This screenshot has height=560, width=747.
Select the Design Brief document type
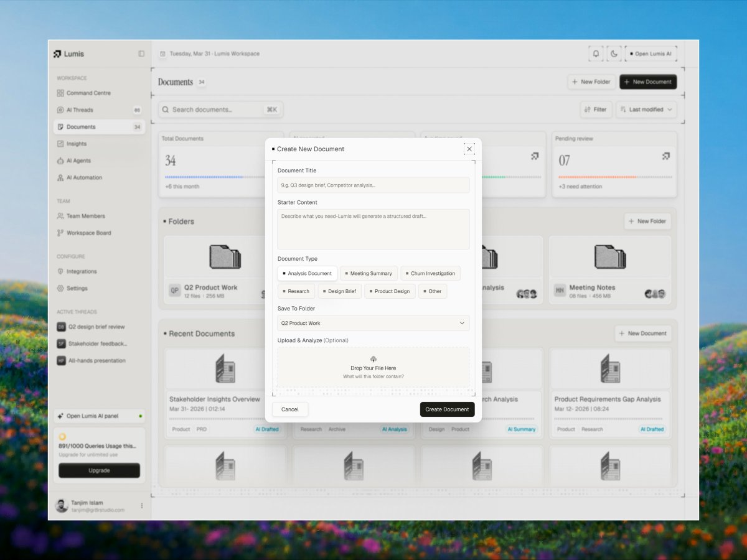point(340,291)
